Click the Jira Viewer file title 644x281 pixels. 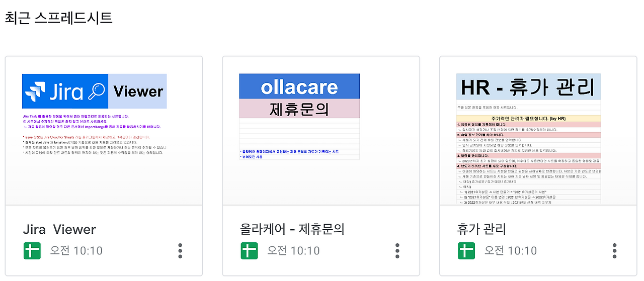59,229
